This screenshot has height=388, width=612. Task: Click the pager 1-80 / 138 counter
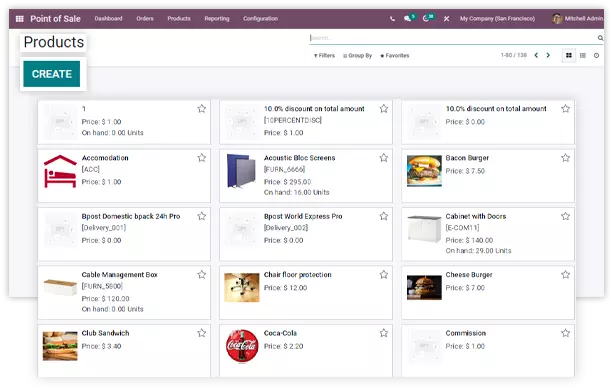[514, 55]
